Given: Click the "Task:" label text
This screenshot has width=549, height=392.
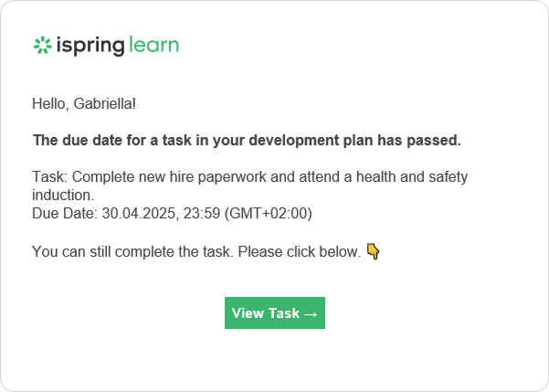Looking at the screenshot, I should [x=49, y=176].
